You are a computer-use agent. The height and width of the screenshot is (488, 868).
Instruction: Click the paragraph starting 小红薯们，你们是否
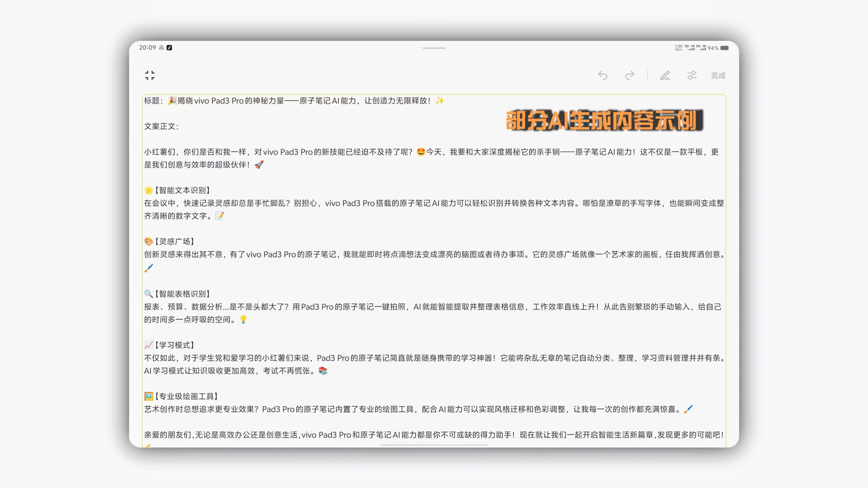(x=431, y=158)
